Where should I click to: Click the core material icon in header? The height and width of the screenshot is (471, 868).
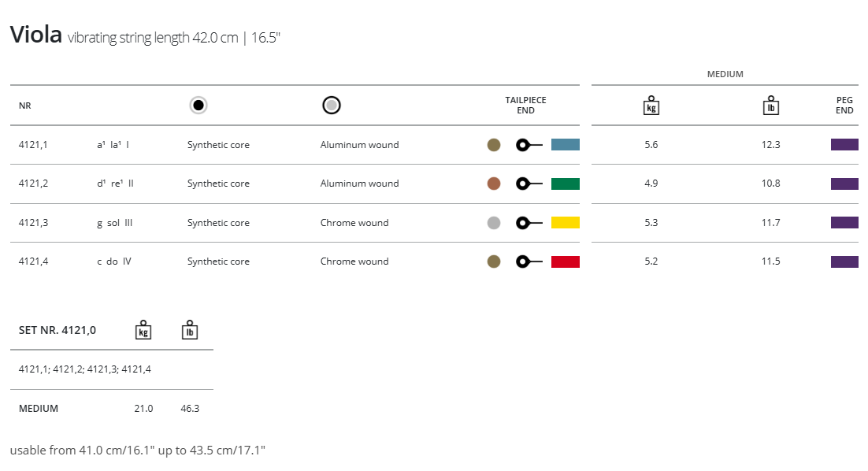(x=198, y=106)
